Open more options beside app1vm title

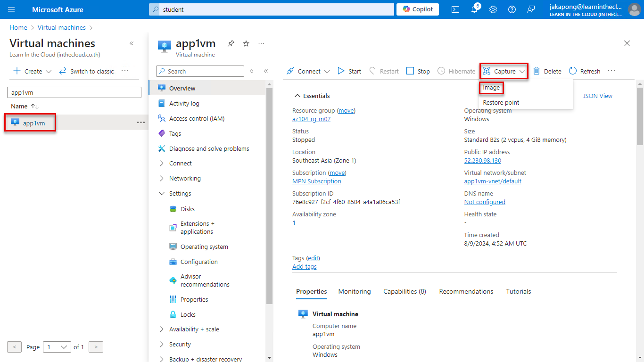pyautogui.click(x=261, y=43)
